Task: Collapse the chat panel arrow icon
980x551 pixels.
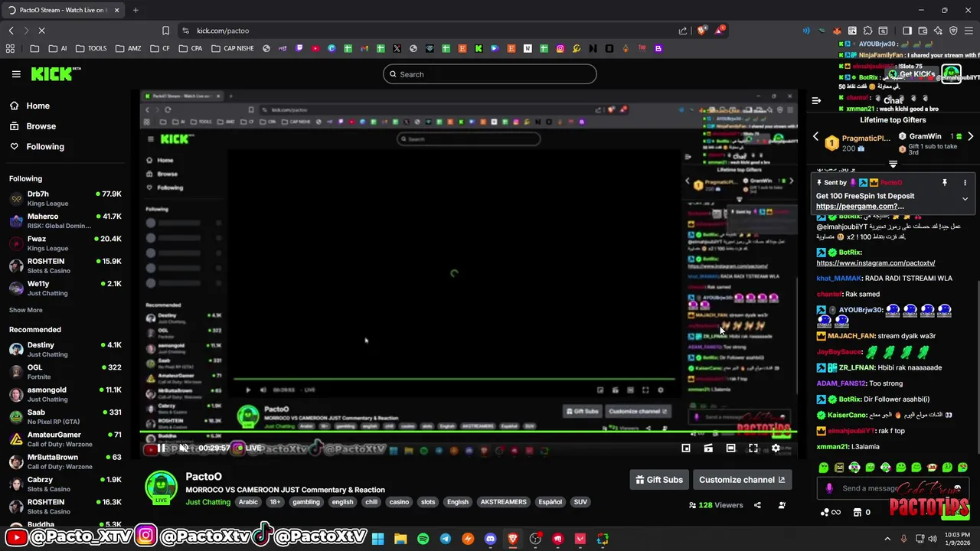Action: 816,100
